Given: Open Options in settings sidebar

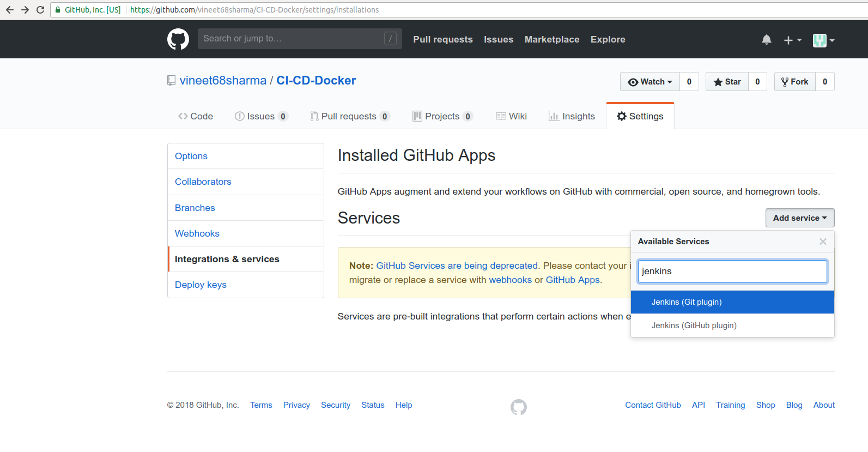Looking at the screenshot, I should pyautogui.click(x=246, y=156).
